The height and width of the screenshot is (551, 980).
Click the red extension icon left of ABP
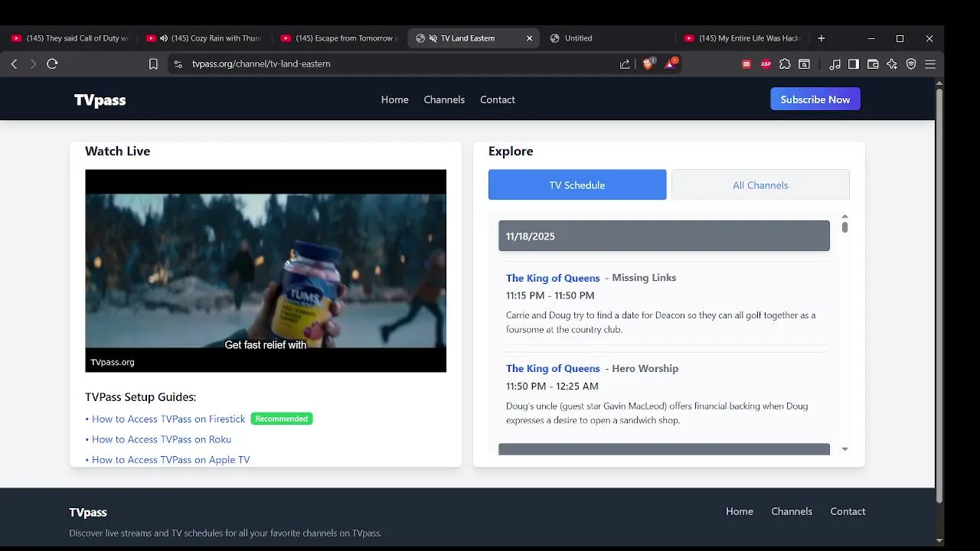[746, 64]
